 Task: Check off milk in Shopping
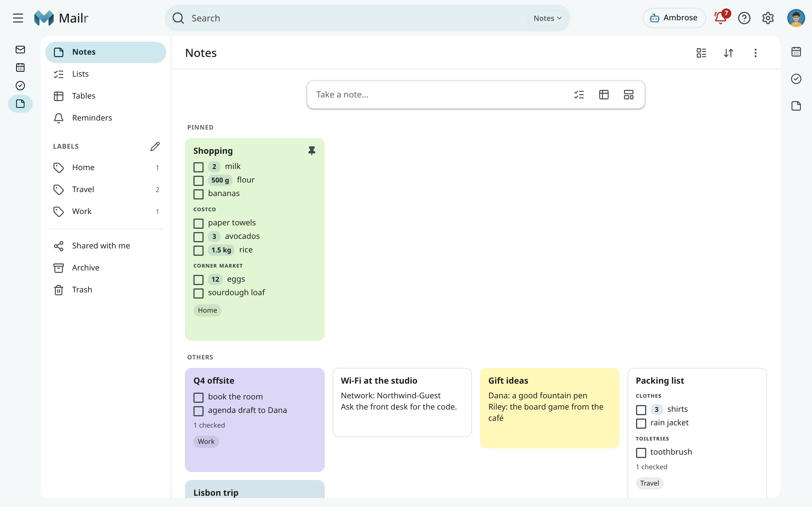pos(198,167)
